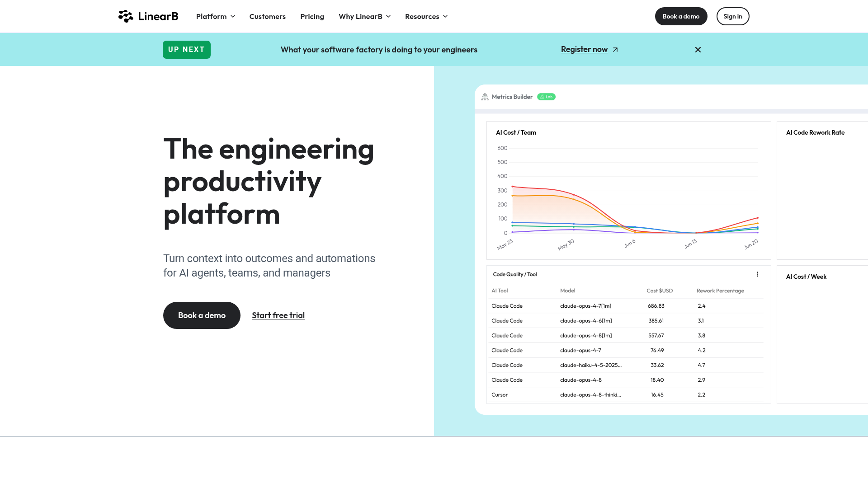The width and height of the screenshot is (868, 488).
Task: Click the Metrics Builder title text
Action: click(x=512, y=97)
